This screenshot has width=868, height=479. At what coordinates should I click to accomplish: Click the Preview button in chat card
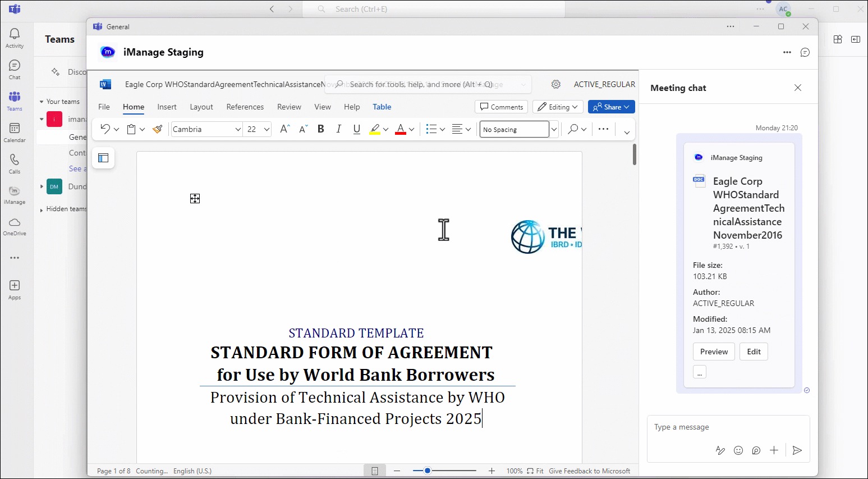pos(714,352)
